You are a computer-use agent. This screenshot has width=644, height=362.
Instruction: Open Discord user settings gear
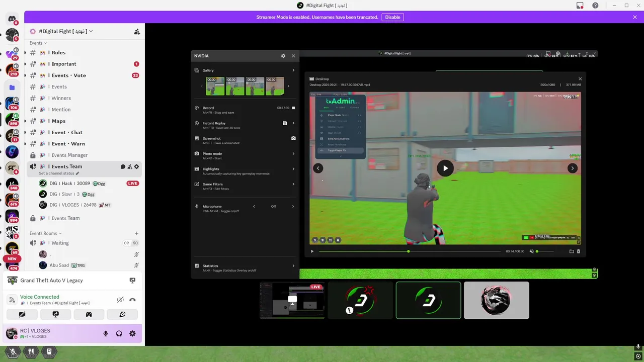point(132,333)
